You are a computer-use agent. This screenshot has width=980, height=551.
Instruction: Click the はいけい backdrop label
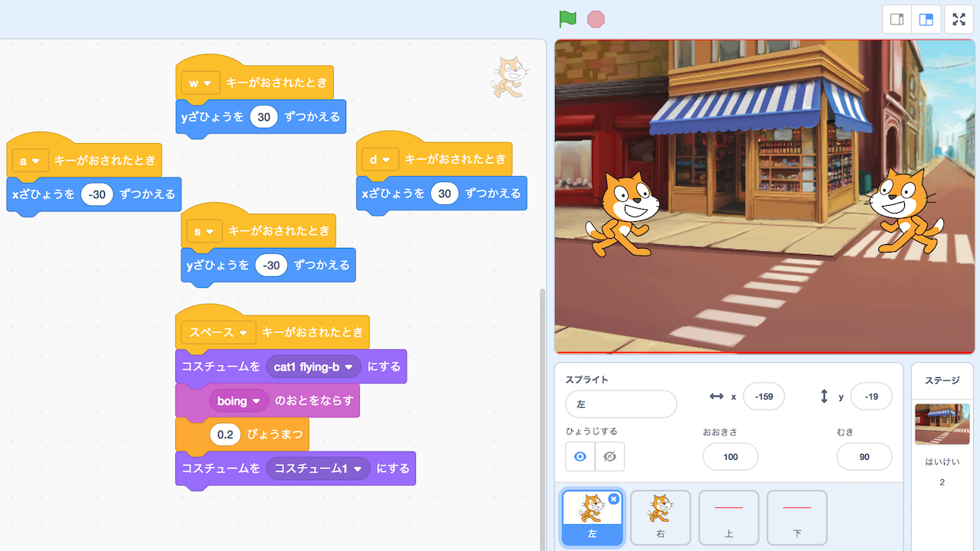(942, 462)
